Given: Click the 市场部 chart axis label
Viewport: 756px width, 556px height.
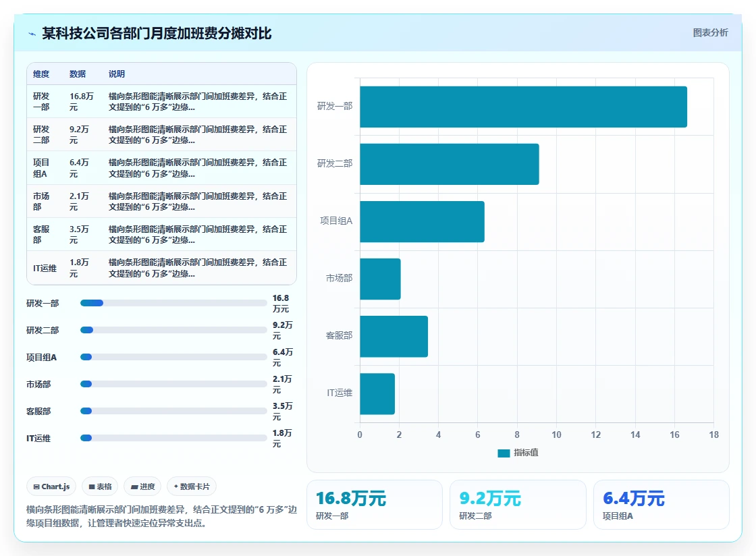Looking at the screenshot, I should (x=339, y=278).
